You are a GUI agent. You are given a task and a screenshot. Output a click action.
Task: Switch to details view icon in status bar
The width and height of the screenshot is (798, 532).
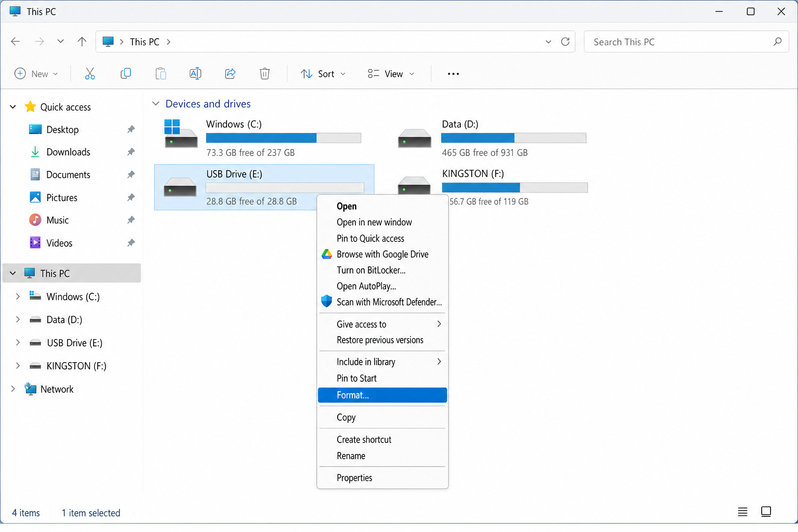pyautogui.click(x=742, y=512)
